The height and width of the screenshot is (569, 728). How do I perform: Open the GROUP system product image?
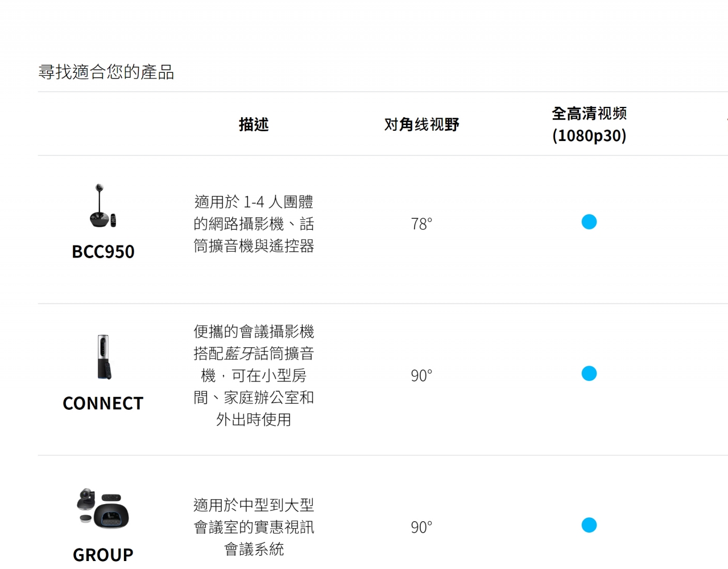pos(103,508)
